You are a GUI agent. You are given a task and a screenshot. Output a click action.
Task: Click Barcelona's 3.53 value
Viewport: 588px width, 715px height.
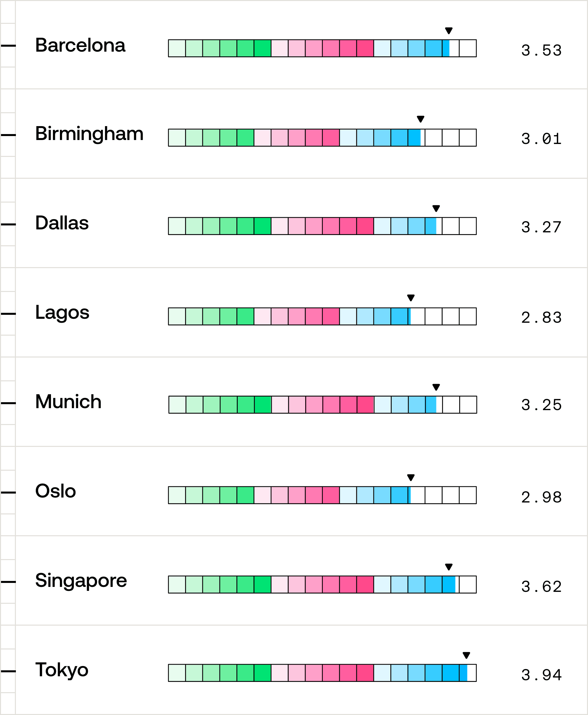(541, 50)
